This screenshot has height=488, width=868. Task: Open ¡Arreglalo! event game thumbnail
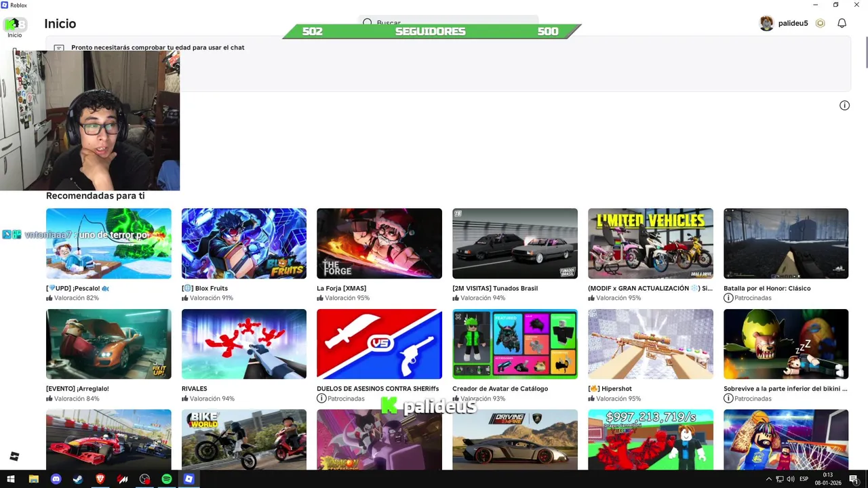[x=108, y=344]
